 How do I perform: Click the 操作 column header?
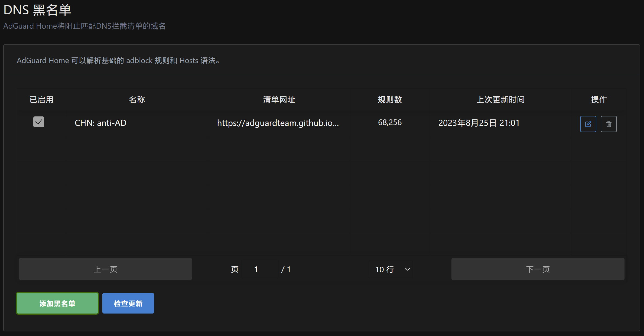coord(599,100)
